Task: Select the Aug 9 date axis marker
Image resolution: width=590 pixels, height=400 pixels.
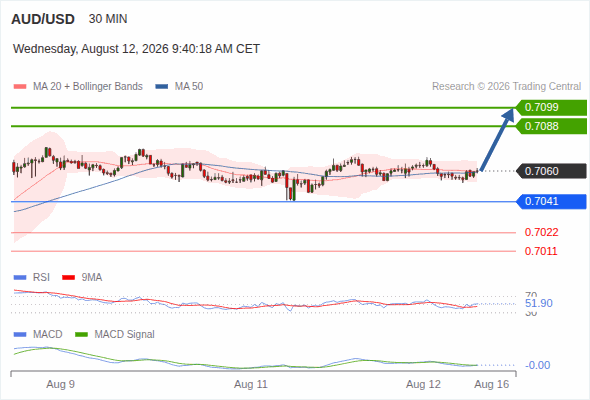Action: coord(61,385)
